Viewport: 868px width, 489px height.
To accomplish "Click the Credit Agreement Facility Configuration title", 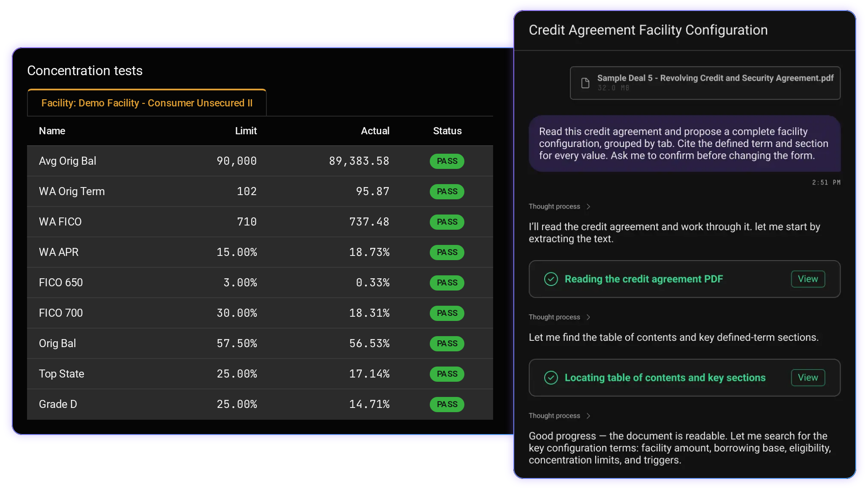I will coord(648,30).
